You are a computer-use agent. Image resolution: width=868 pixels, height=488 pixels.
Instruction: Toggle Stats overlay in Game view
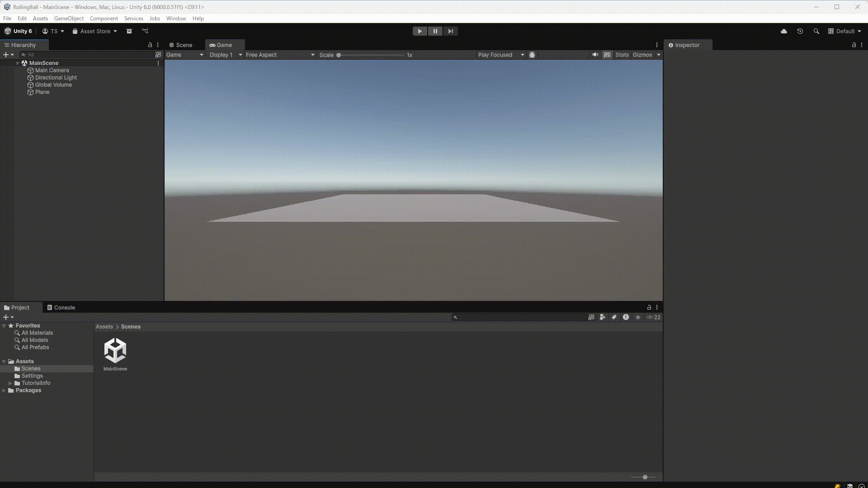[622, 55]
